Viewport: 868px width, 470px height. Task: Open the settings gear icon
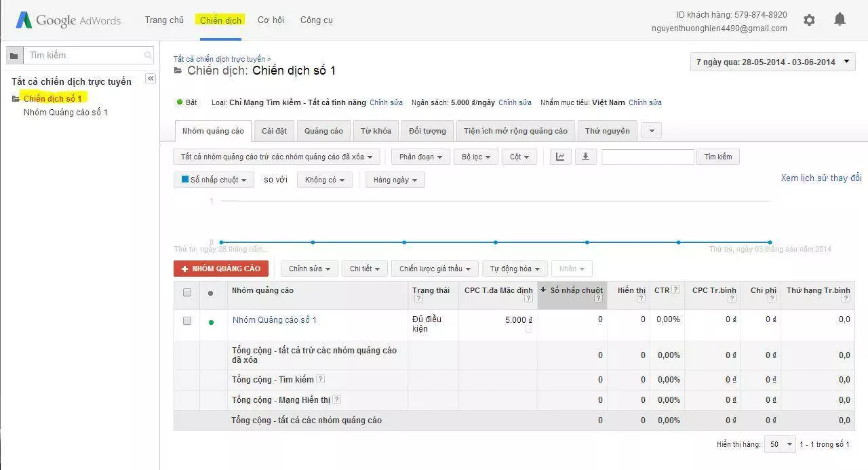[809, 20]
